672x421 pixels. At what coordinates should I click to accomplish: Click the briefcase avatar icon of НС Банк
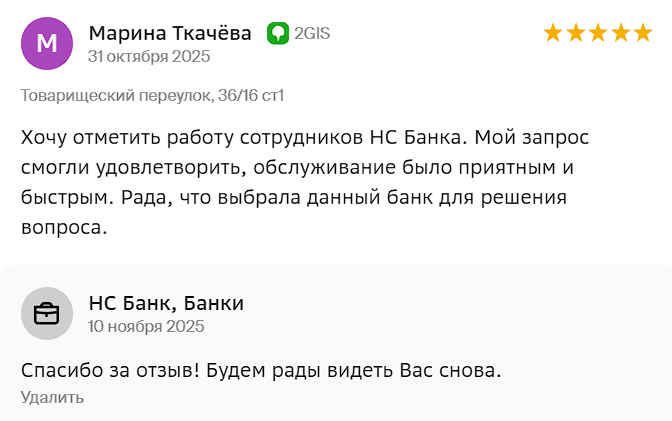pos(46,313)
